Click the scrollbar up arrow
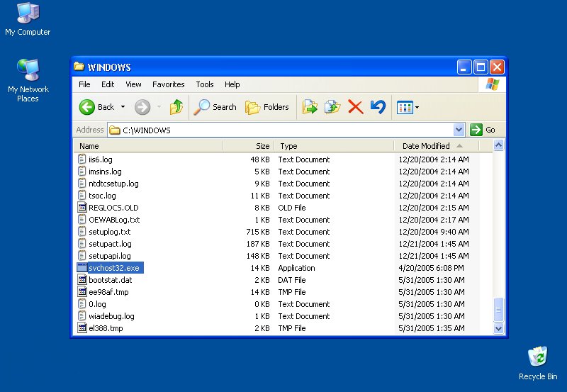The height and width of the screenshot is (392, 567). coord(499,145)
